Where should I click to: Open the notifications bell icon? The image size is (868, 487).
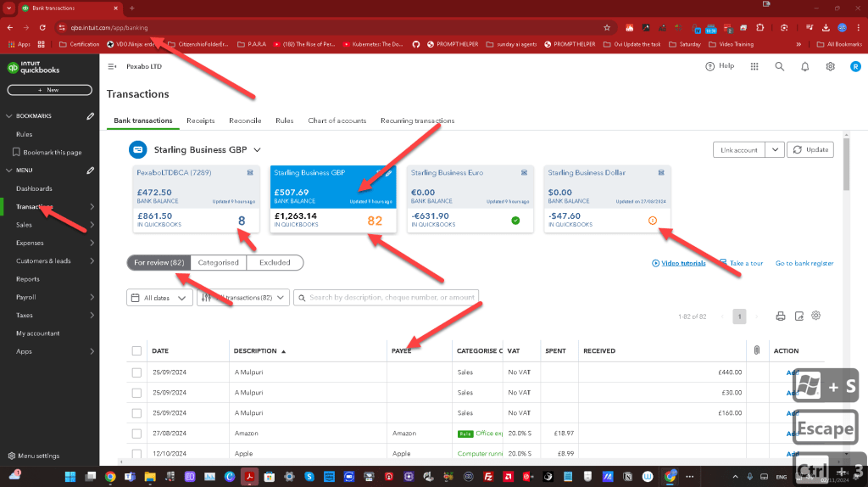tap(805, 66)
